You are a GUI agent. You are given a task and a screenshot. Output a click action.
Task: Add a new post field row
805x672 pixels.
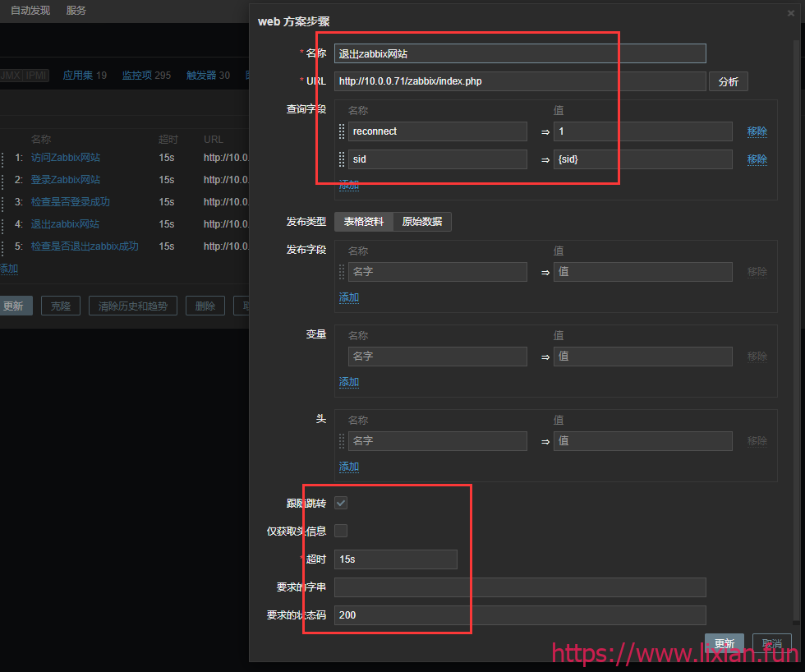[349, 297]
